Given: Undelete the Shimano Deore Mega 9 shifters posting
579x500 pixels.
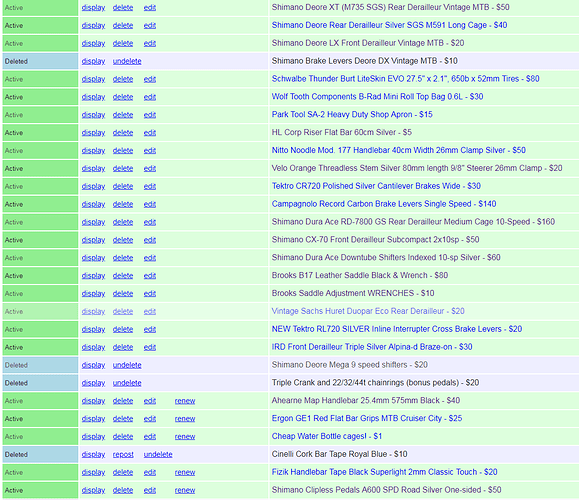Looking at the screenshot, I should tap(127, 365).
